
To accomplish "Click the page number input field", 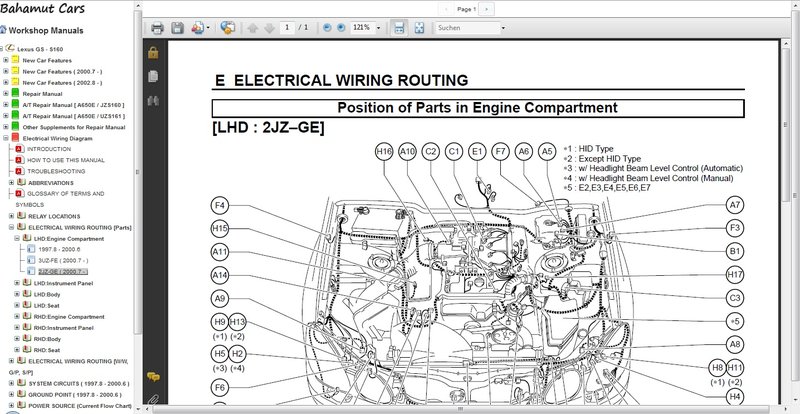I will coord(288,27).
